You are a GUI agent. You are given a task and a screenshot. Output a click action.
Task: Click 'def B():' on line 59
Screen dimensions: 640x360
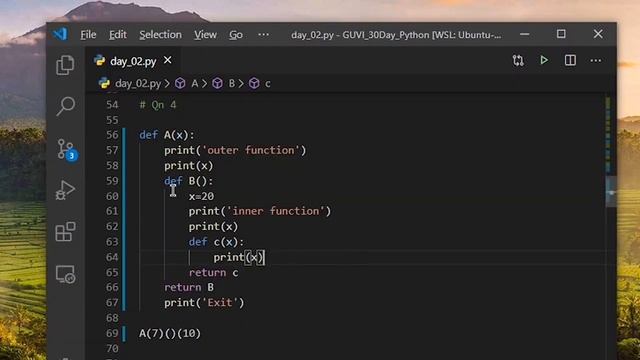pyautogui.click(x=189, y=181)
